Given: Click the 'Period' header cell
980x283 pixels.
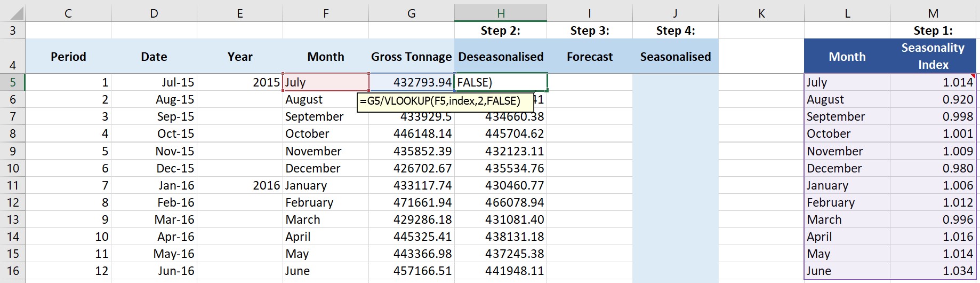Looking at the screenshot, I should [68, 56].
